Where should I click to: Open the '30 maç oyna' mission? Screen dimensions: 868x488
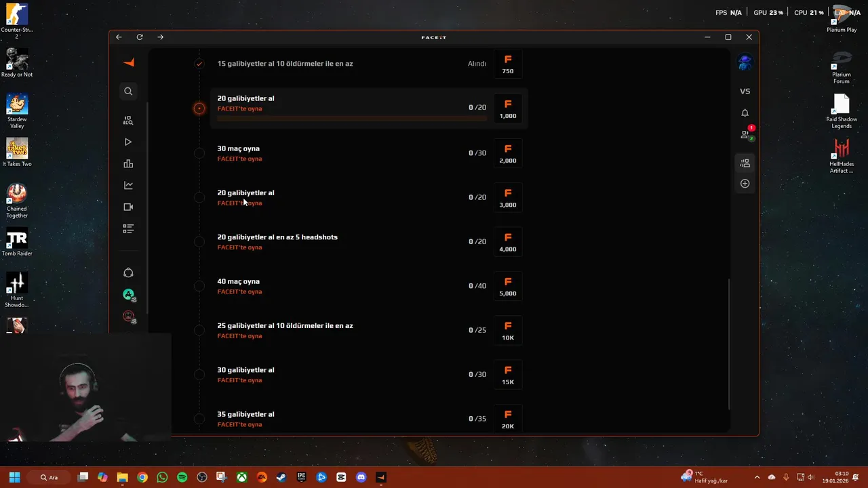[x=238, y=148]
